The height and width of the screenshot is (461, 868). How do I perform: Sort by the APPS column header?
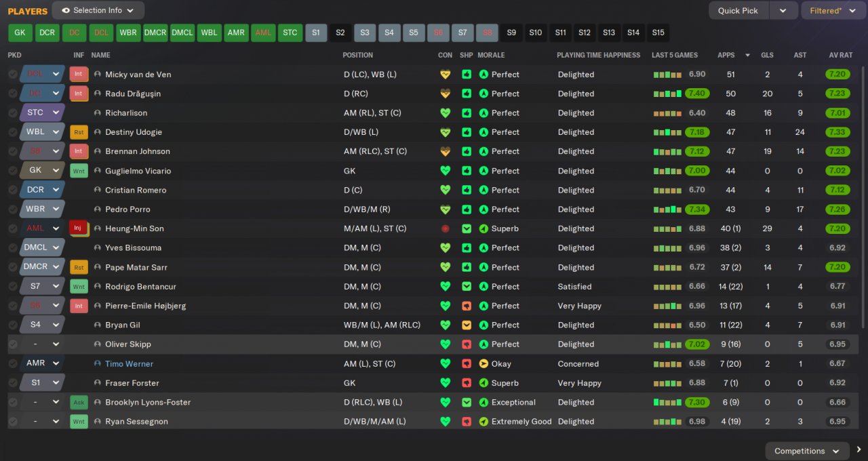pos(726,56)
